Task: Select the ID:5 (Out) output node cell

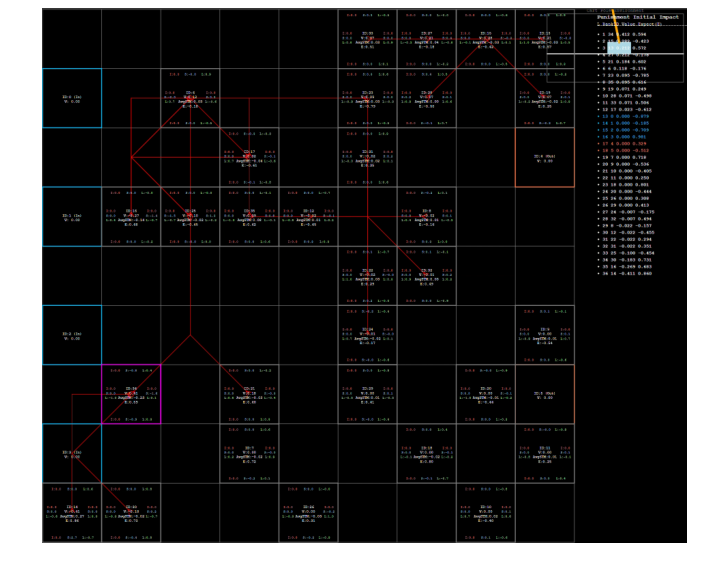Action: point(545,394)
